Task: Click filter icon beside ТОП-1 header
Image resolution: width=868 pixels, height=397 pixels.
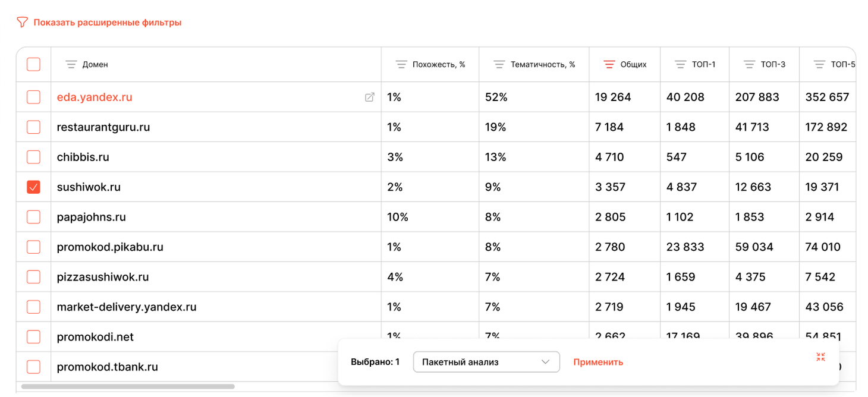Action: tap(681, 64)
